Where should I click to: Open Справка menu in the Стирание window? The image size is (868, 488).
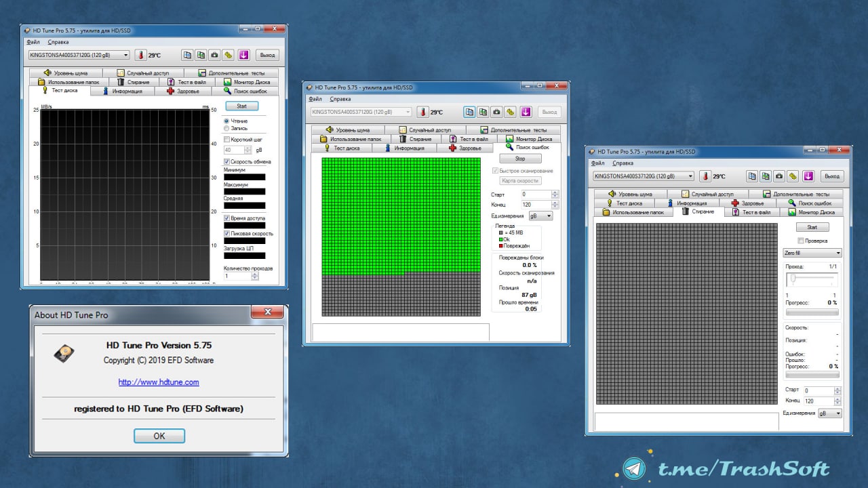[x=623, y=163]
